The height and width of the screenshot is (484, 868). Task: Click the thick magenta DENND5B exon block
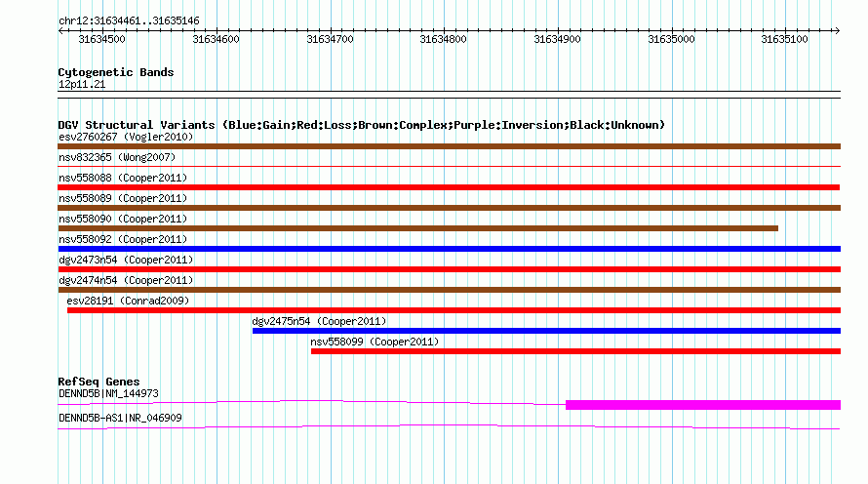click(x=703, y=405)
